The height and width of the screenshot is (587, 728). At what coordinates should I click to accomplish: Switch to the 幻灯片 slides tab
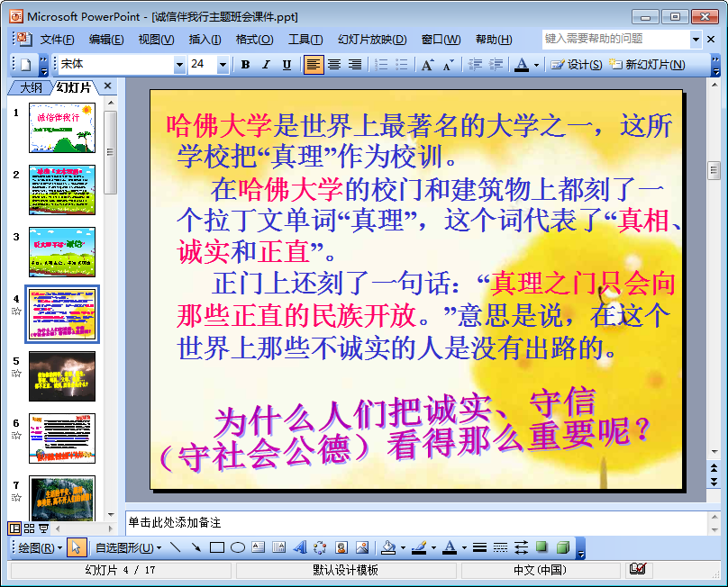74,87
